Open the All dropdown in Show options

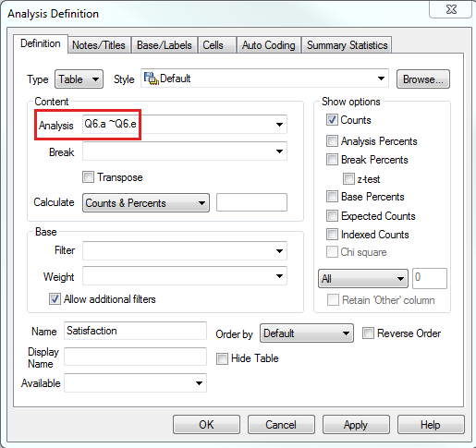[x=363, y=279]
